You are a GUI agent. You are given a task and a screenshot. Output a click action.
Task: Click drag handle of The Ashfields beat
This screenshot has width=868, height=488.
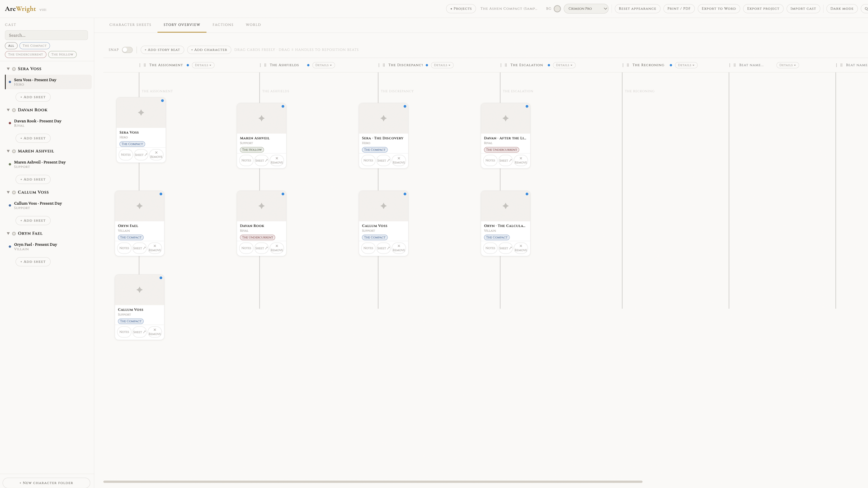(265, 65)
